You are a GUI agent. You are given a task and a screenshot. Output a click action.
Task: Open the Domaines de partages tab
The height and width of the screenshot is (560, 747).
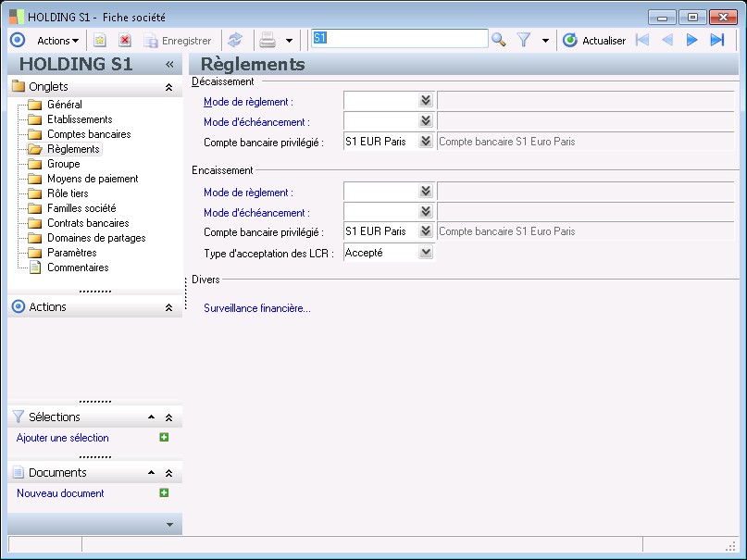[96, 238]
